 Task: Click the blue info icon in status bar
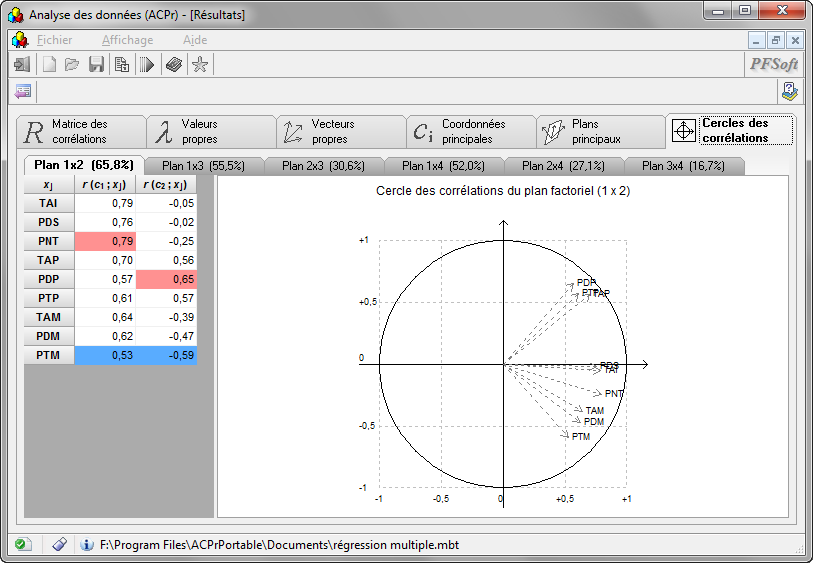[87, 545]
